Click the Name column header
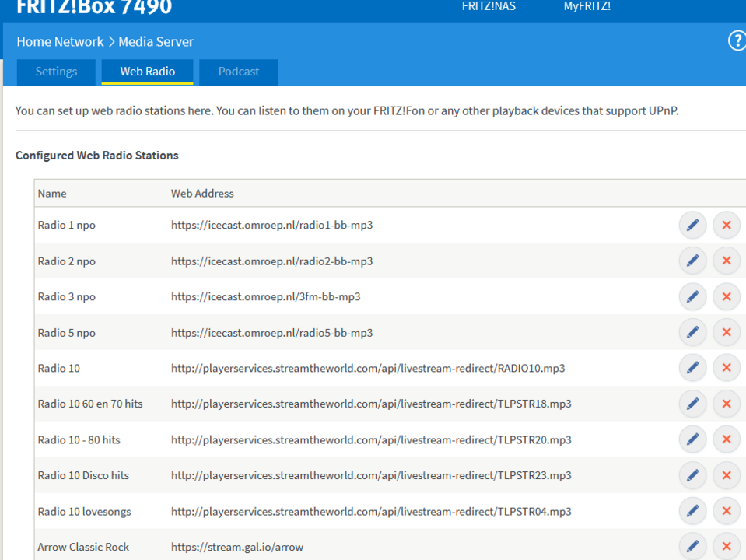Viewport: 746px width, 560px height. point(52,193)
